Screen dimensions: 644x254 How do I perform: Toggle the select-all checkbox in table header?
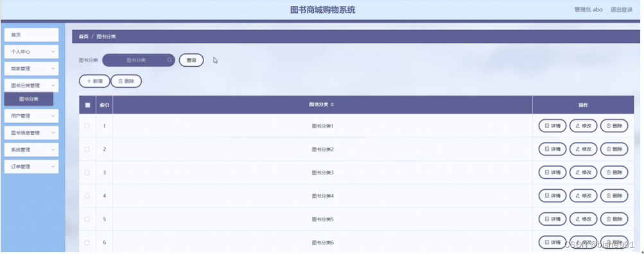tap(87, 105)
